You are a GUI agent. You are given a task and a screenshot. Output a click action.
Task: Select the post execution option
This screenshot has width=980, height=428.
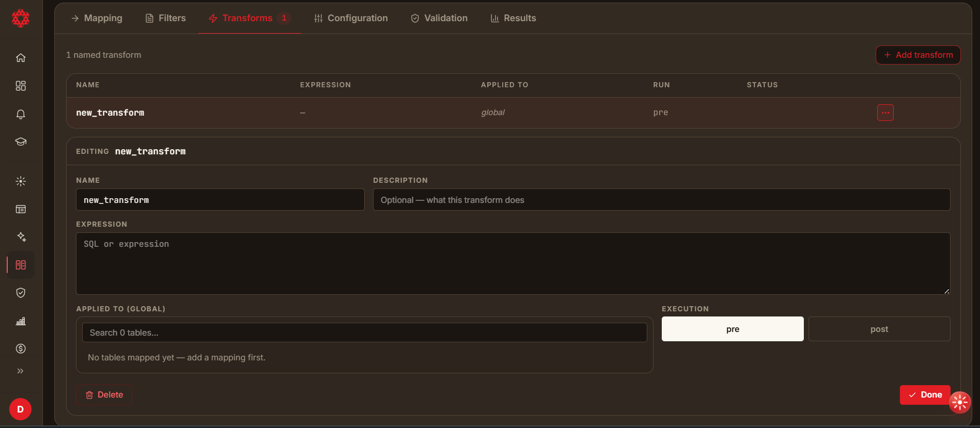coord(879,329)
